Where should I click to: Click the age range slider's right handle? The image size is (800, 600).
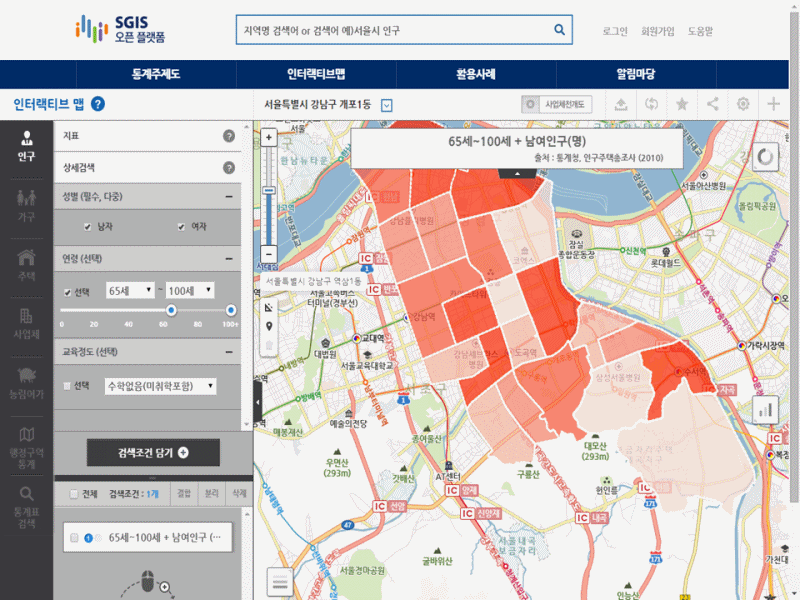(231, 311)
